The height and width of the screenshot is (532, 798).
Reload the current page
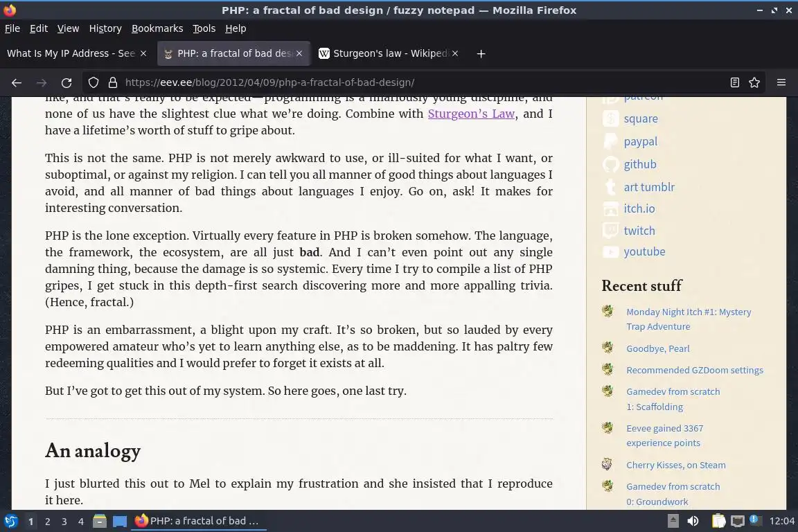coord(66,82)
